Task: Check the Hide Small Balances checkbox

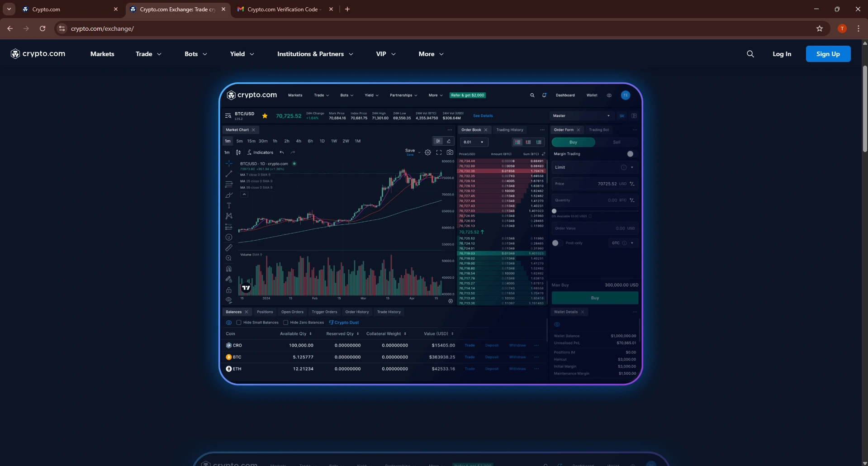Action: pyautogui.click(x=239, y=322)
